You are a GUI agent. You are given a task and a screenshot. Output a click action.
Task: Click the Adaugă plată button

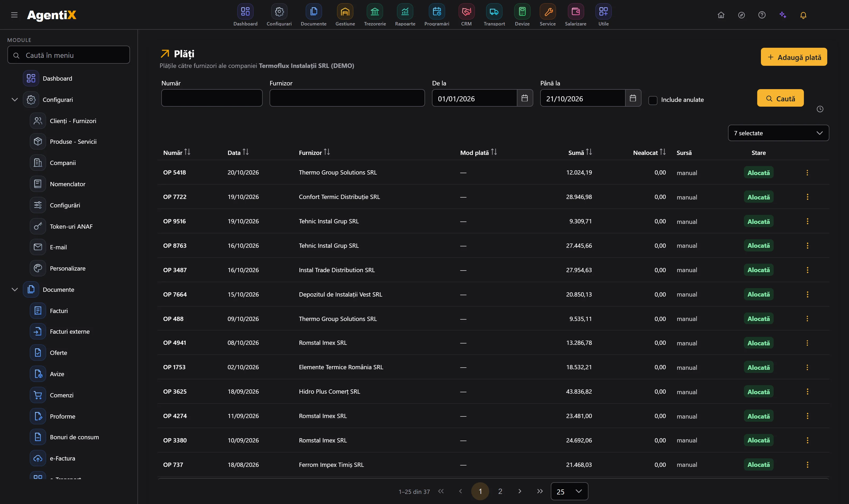click(x=794, y=57)
